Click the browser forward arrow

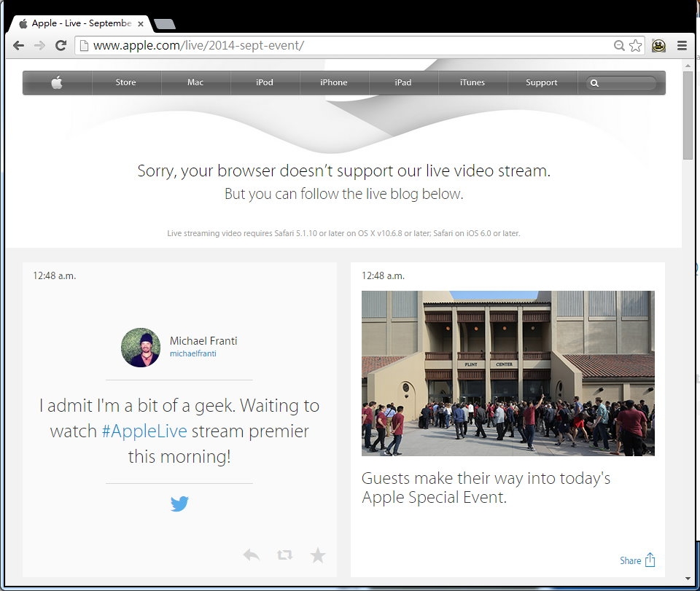(39, 45)
